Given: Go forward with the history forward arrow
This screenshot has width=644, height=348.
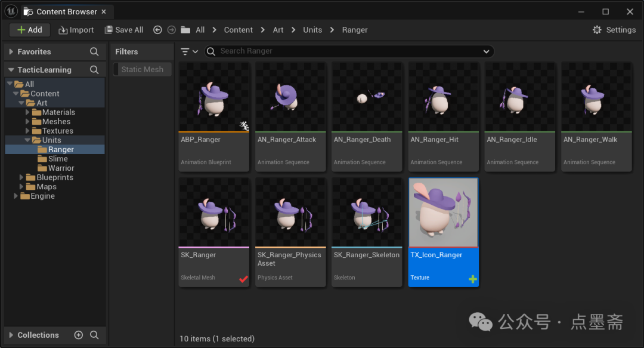Looking at the screenshot, I should (x=171, y=30).
